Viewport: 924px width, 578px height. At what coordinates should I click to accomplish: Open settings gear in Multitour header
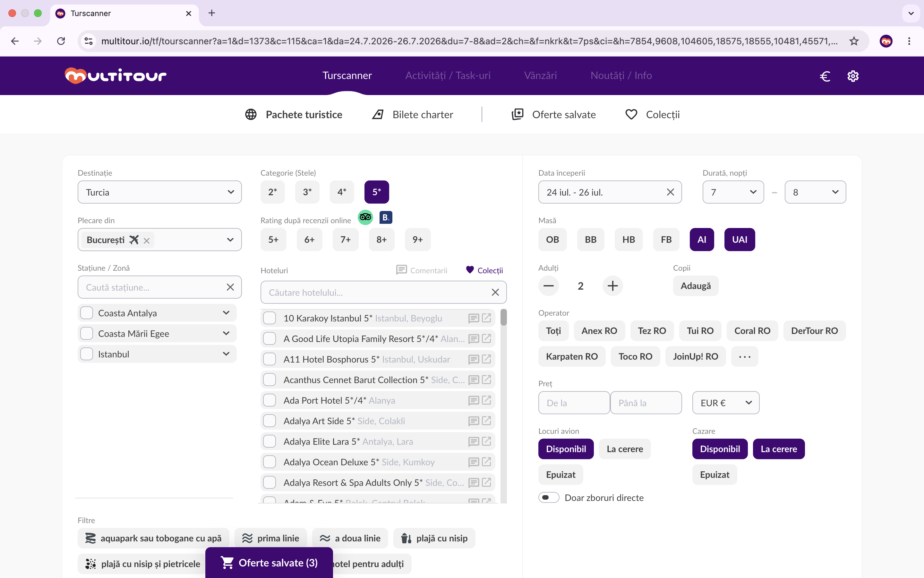coord(853,76)
